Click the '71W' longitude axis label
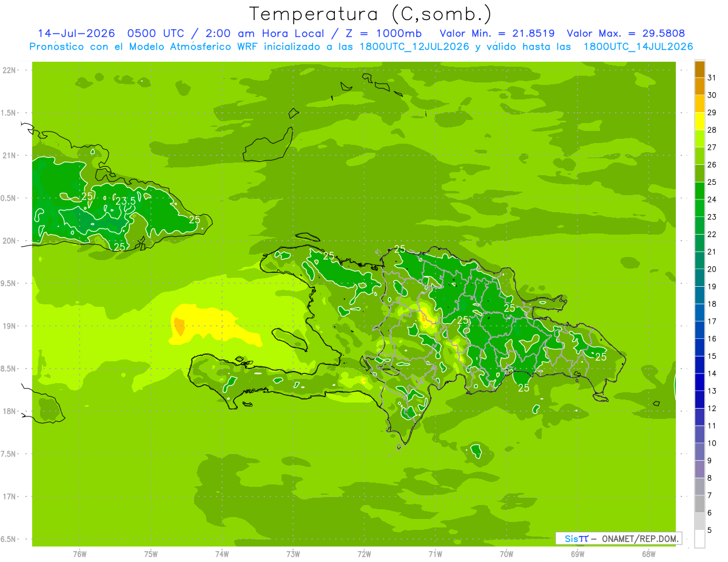 coord(435,554)
